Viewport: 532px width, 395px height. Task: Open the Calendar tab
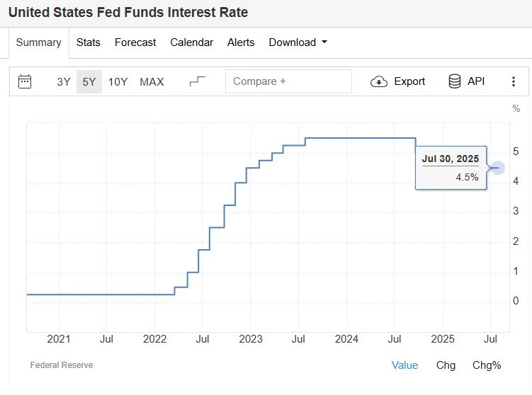pos(191,42)
